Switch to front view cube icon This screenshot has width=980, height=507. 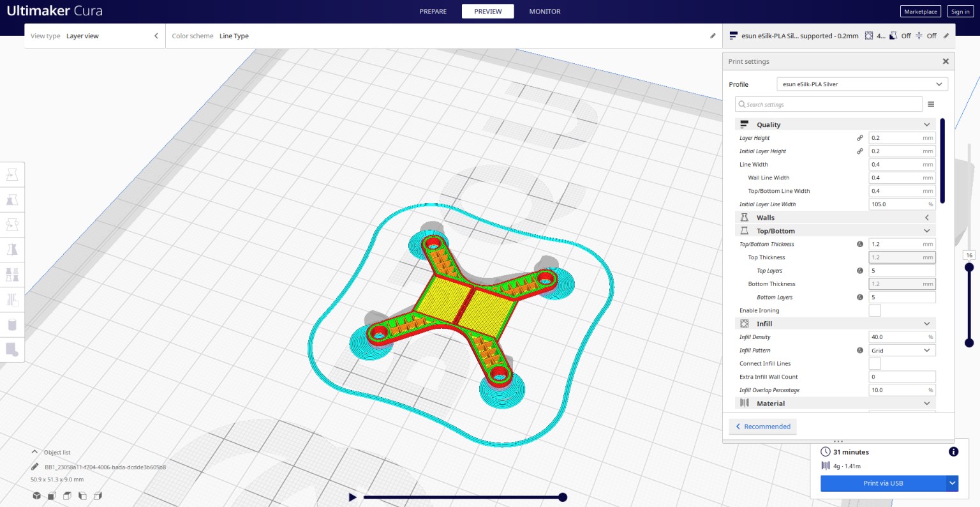[x=52, y=496]
